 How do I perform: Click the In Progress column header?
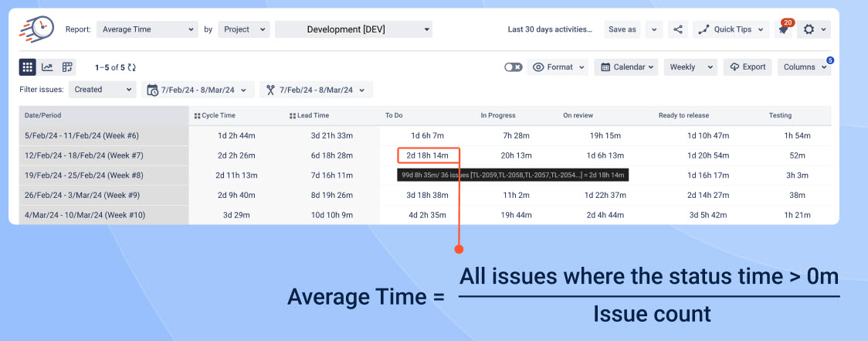[497, 115]
